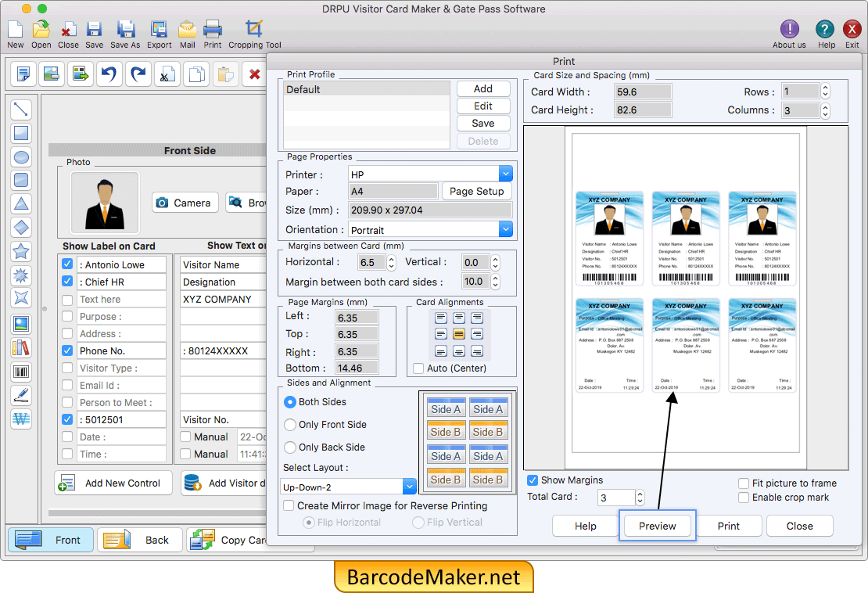Uncheck the Phone No. label checkbox
This screenshot has width=868, height=593.
67,350
